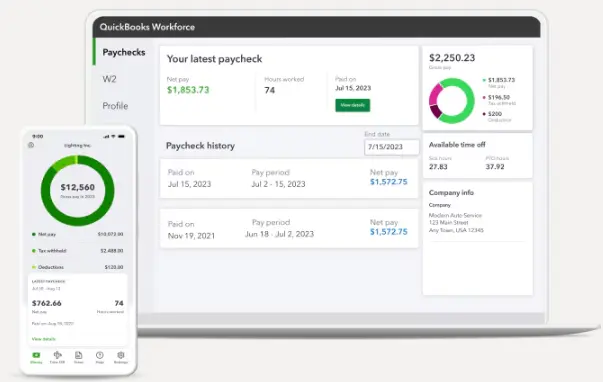Click the 9:00 clock on phone status bar
This screenshot has width=603, height=382.
click(38, 136)
